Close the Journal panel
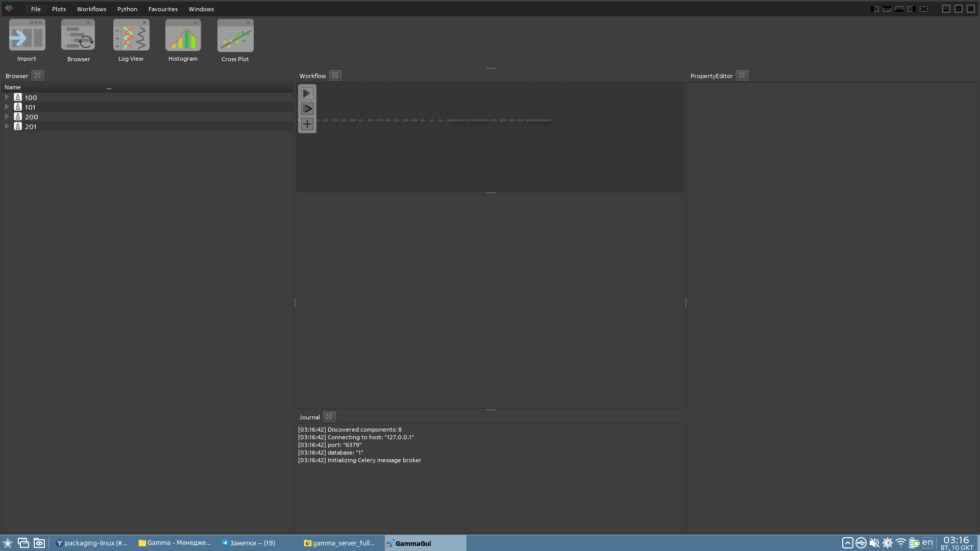The width and height of the screenshot is (980, 551). tap(329, 417)
